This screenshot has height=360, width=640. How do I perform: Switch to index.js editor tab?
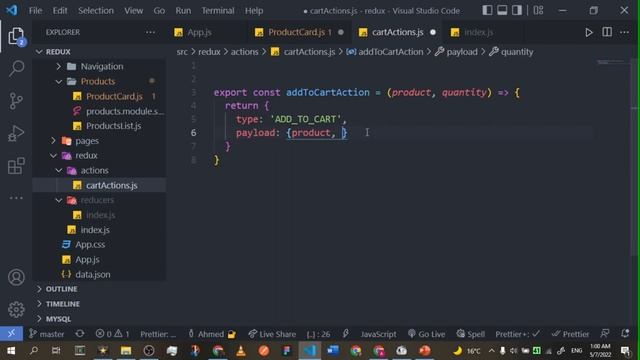tap(478, 32)
